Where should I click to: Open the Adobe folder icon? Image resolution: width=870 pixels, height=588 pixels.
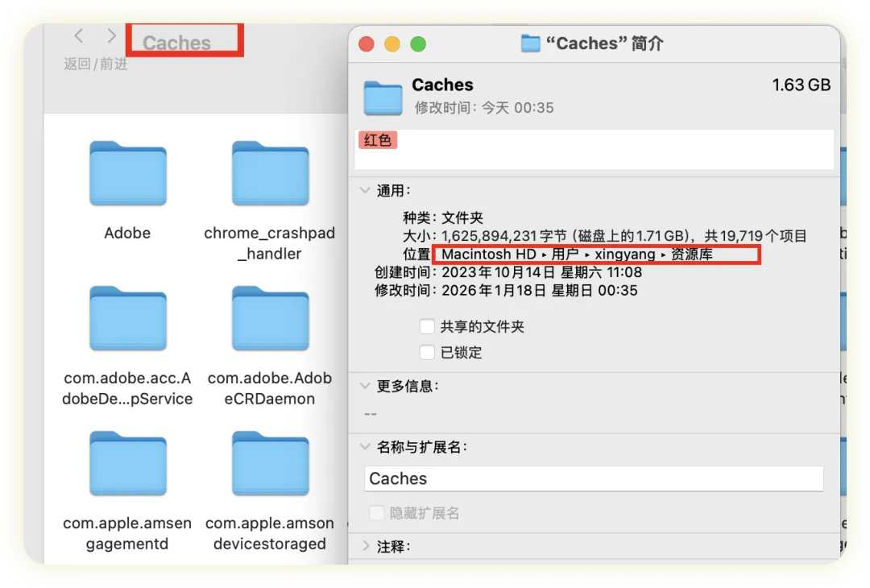point(127,173)
